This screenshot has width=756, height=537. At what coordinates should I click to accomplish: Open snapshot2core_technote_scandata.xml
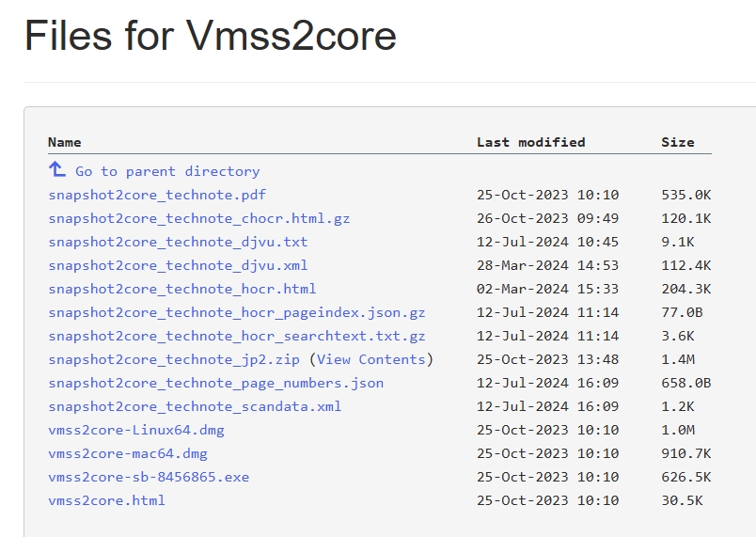(195, 407)
